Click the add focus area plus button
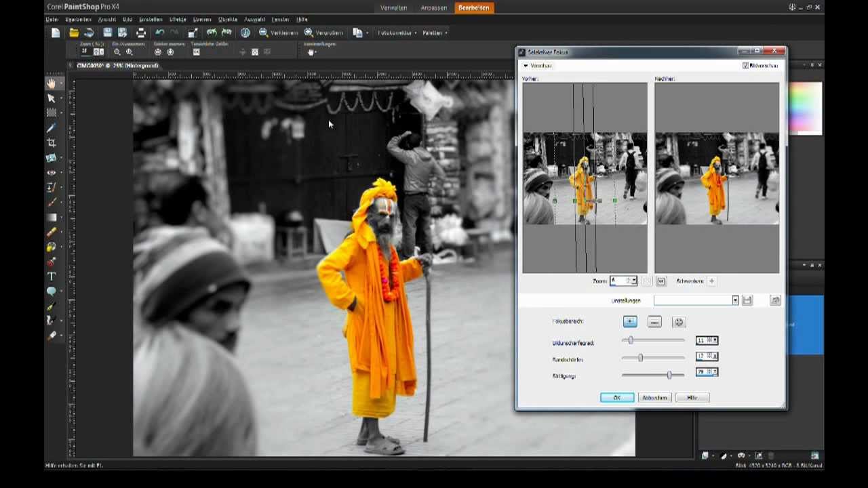 (630, 322)
